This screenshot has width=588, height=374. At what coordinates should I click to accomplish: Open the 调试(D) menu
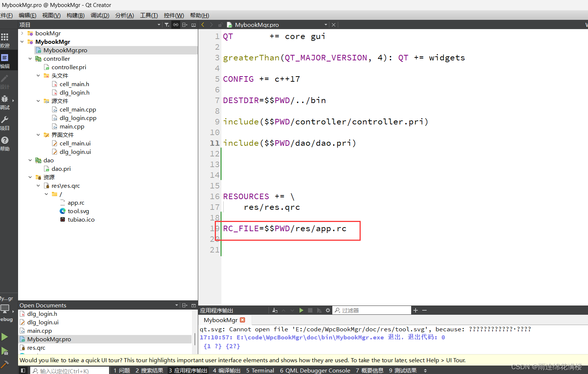[x=100, y=15]
